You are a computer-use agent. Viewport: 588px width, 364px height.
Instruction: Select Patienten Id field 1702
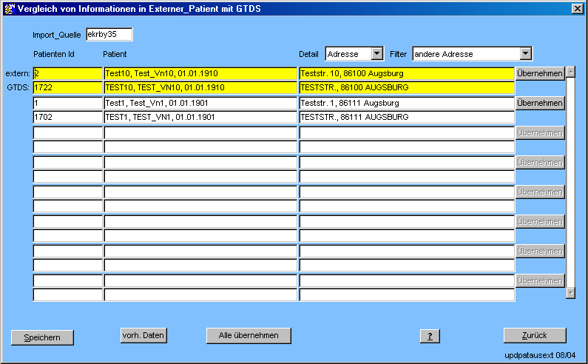pyautogui.click(x=67, y=118)
